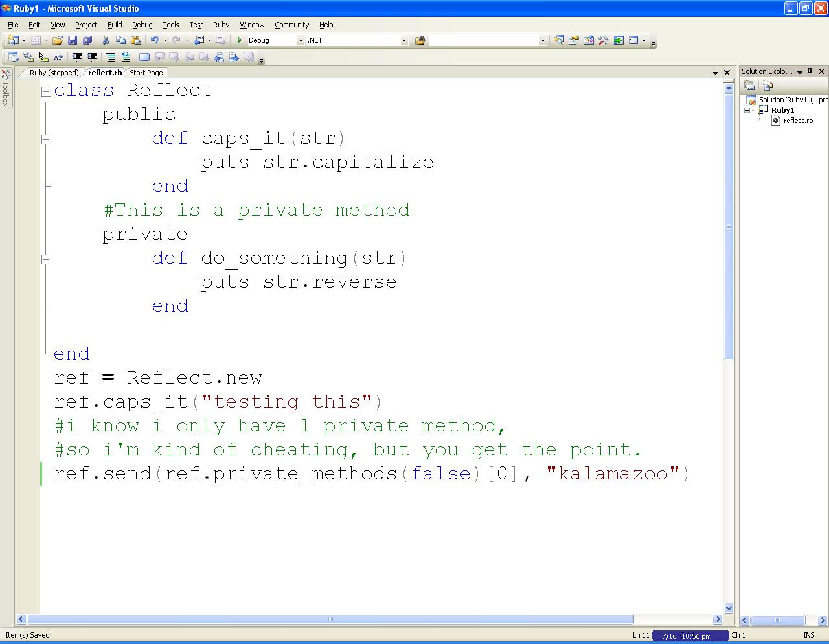Screen dimensions: 829x644
Task: Start debugging with the green play arrow
Action: [x=240, y=40]
